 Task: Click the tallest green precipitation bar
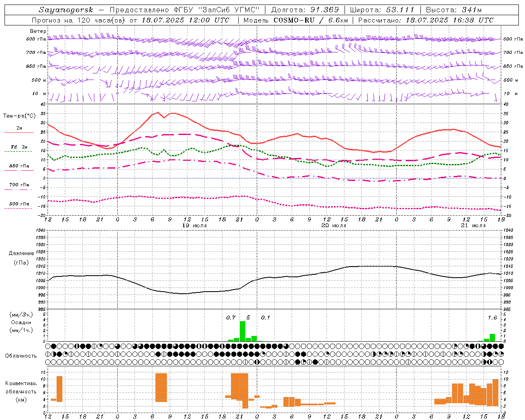pyautogui.click(x=242, y=331)
